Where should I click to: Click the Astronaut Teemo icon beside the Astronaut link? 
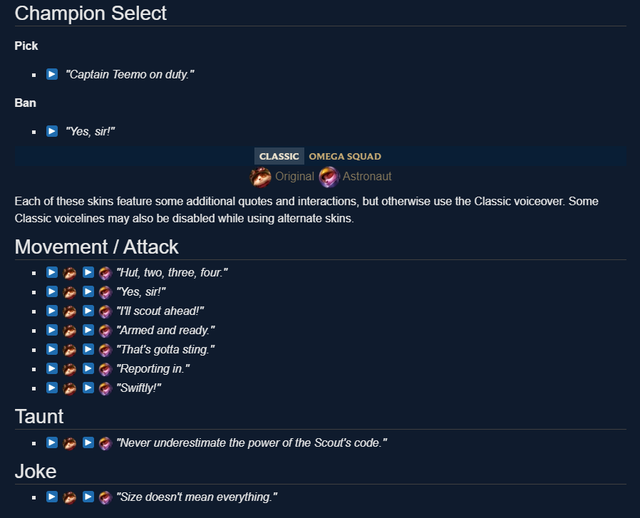[x=329, y=177]
